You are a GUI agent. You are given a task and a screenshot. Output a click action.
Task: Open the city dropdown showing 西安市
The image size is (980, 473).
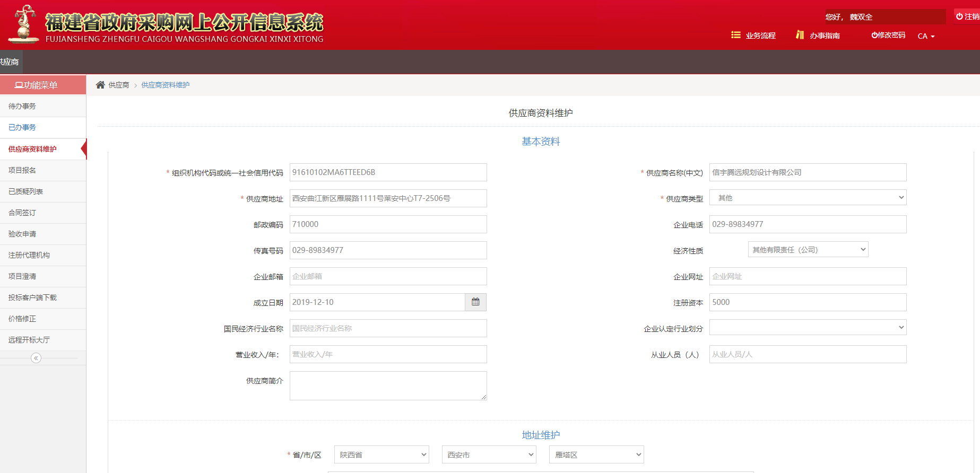coord(489,454)
